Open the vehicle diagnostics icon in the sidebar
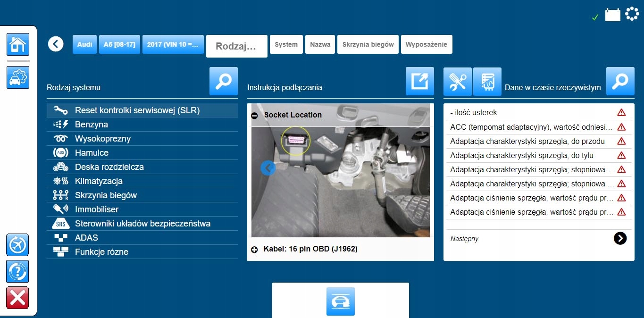Image resolution: width=644 pixels, height=318 pixels. (18, 77)
